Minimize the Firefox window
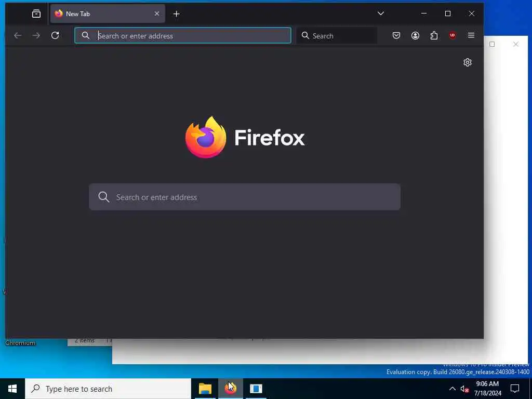This screenshot has width=532, height=399. pyautogui.click(x=424, y=14)
